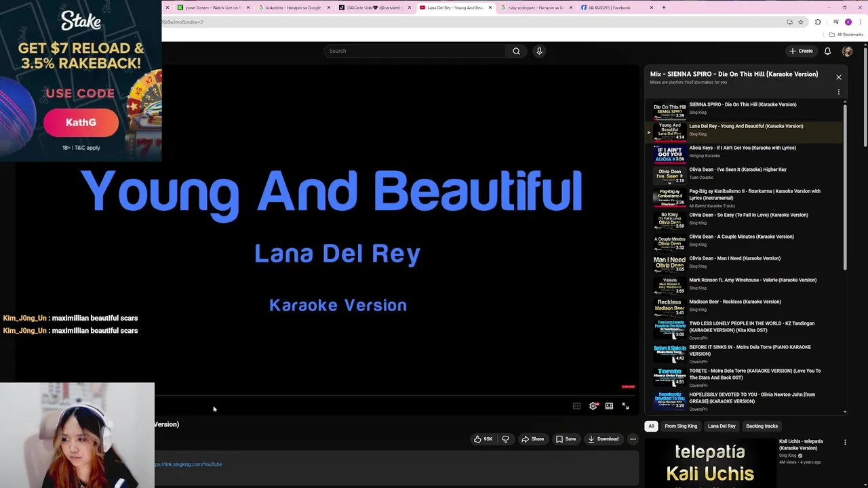Close the Lana Del Rey YouTube tab

490,7
